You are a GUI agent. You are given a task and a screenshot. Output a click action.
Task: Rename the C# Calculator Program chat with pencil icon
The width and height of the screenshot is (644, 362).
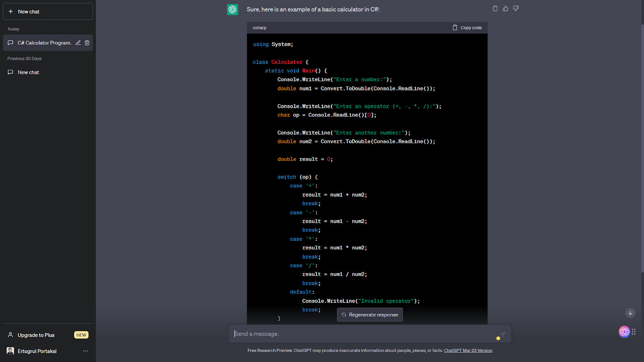tap(78, 43)
